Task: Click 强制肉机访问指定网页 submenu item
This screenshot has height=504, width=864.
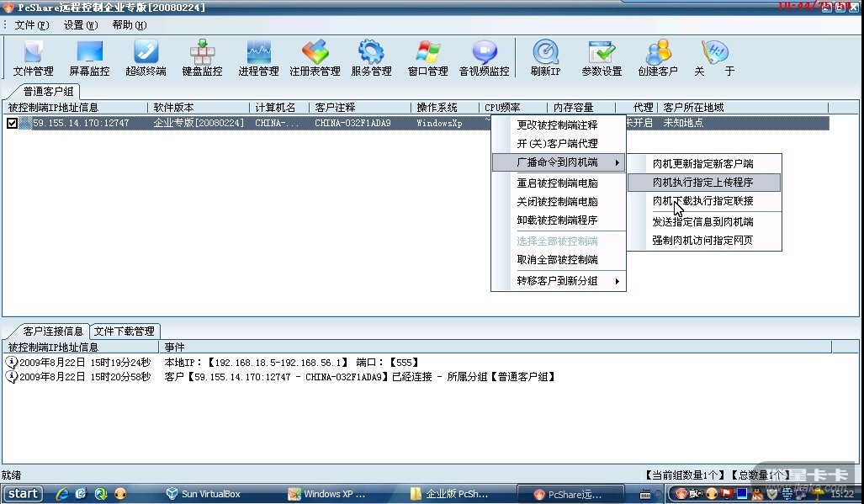Action: click(x=704, y=240)
